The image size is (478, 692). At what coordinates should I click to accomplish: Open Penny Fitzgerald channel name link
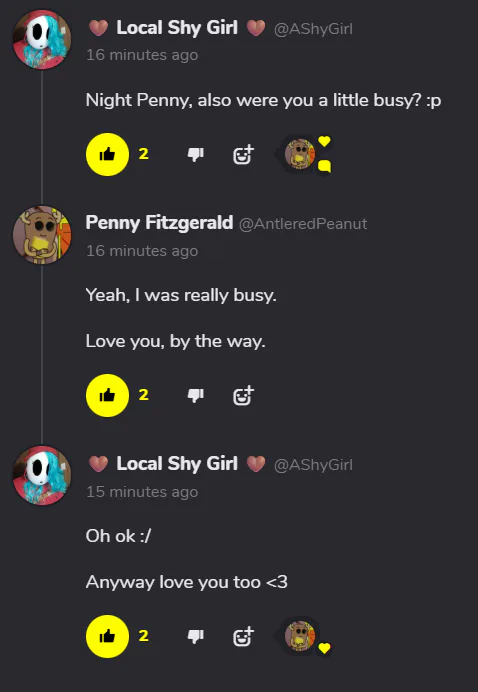click(x=159, y=223)
